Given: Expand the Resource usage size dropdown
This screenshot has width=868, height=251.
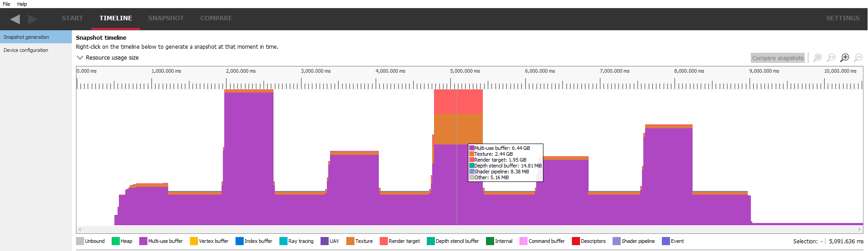Looking at the screenshot, I should tap(80, 58).
